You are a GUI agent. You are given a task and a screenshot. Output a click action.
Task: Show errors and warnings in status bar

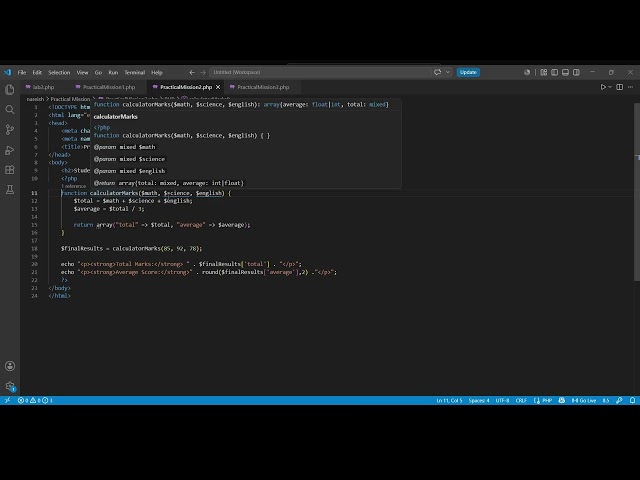[35, 400]
